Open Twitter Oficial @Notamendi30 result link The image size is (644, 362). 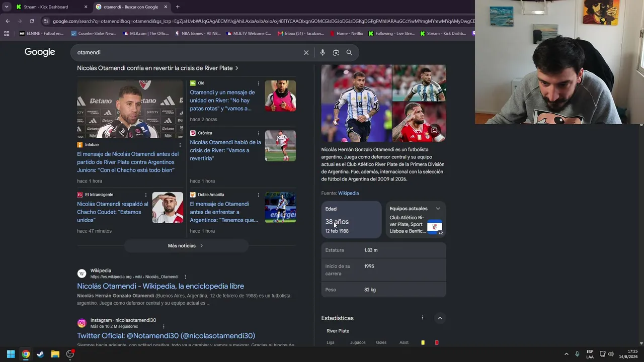pyautogui.click(x=166, y=336)
